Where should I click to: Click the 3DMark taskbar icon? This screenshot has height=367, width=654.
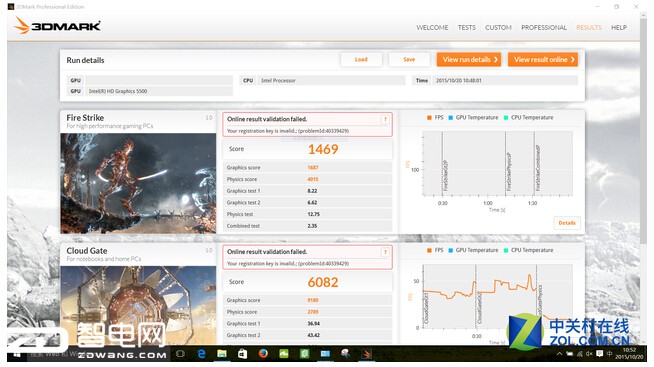[366, 354]
